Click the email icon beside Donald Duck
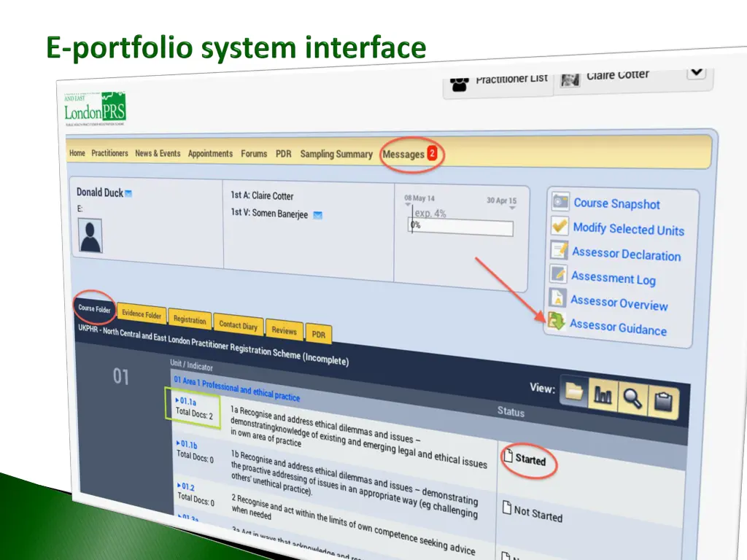 [128, 193]
